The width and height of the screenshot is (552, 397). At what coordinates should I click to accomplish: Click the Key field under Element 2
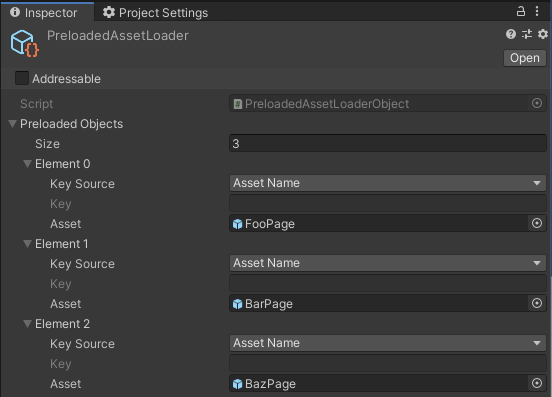click(388, 363)
